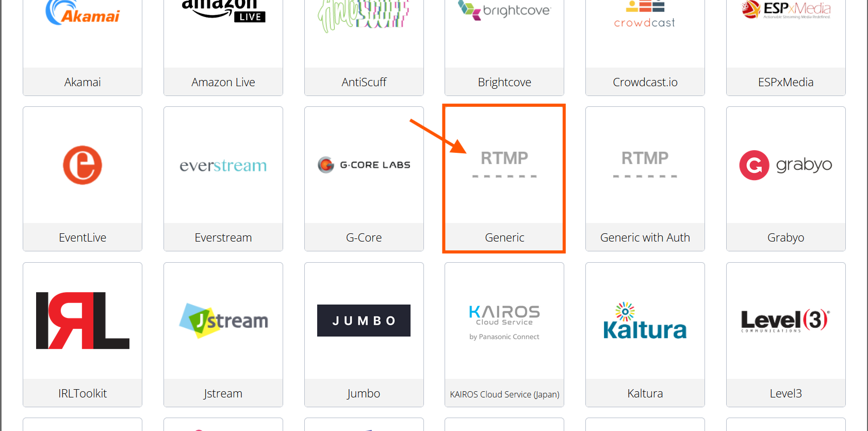The image size is (868, 431).
Task: Select the Generic RTMP logo
Action: point(504,164)
